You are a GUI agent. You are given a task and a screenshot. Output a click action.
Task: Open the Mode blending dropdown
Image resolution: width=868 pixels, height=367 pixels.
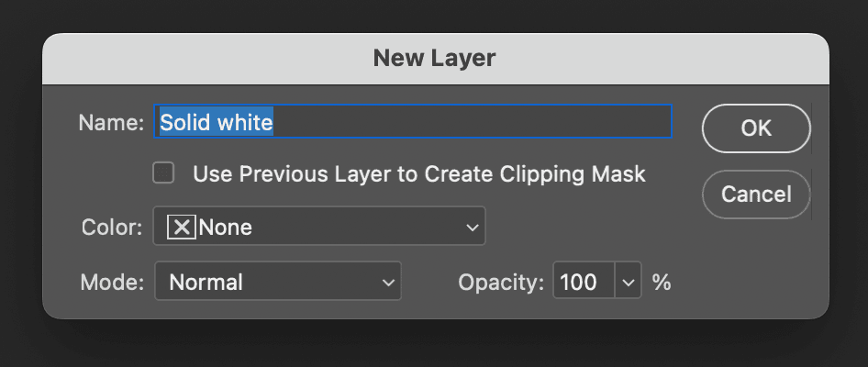(x=278, y=281)
